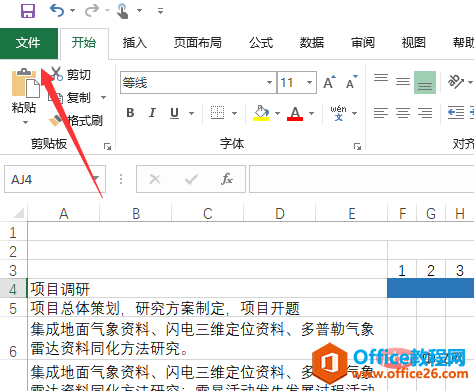Screen dimensions: 475x391
Task: Open fill color palette dropdown
Action: pyautogui.click(x=277, y=113)
